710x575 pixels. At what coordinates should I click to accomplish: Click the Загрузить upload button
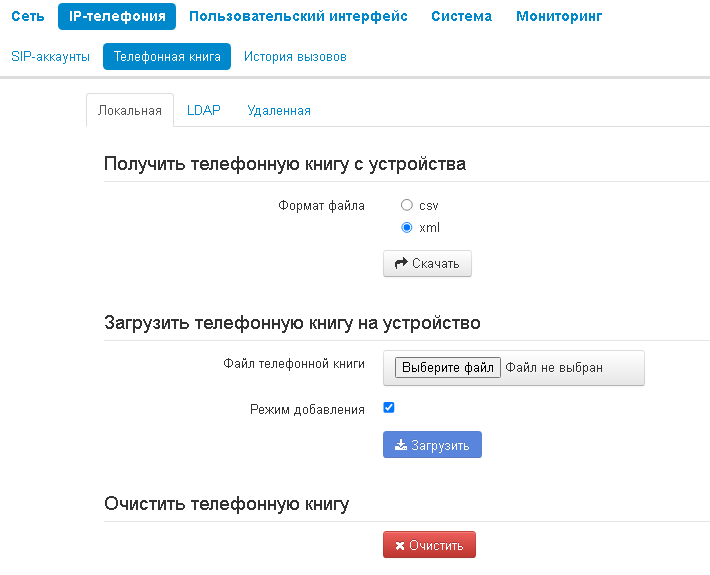[432, 445]
